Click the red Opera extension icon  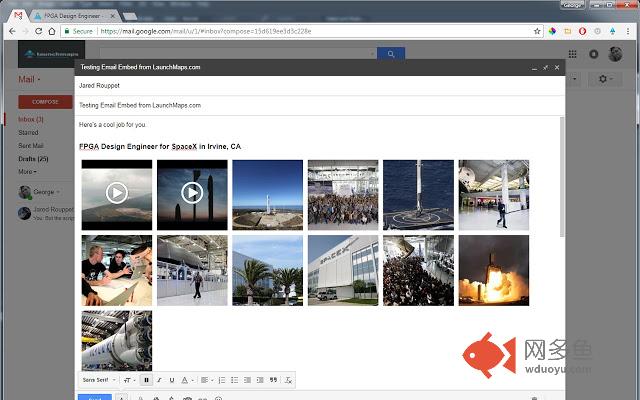tap(582, 31)
